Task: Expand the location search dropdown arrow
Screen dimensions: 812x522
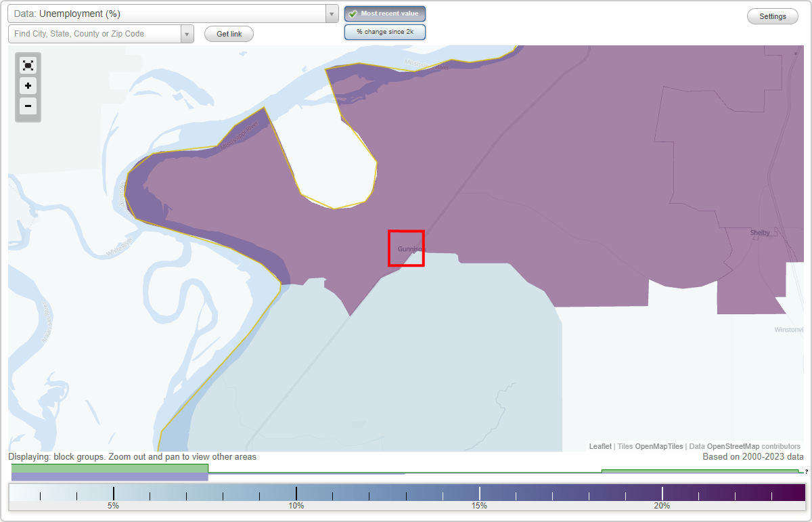Action: [187, 33]
